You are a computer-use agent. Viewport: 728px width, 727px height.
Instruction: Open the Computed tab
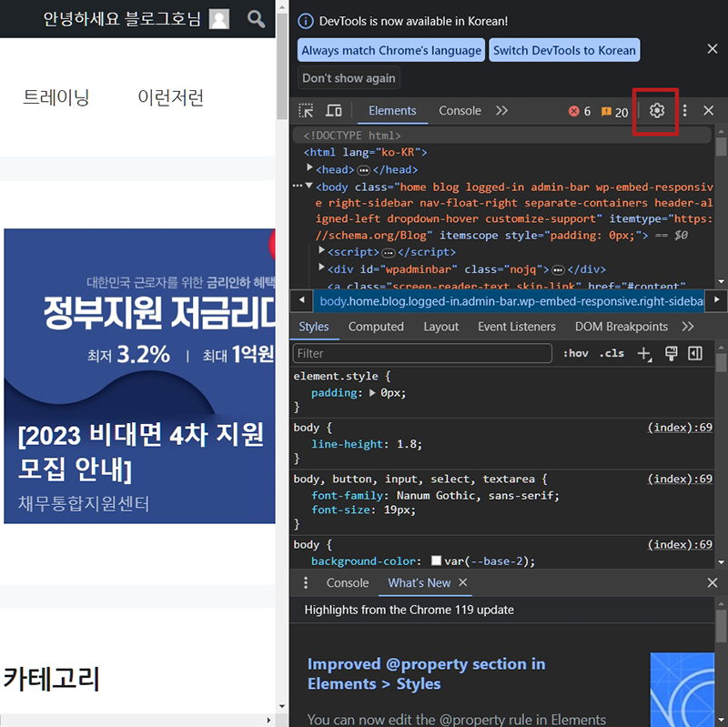[x=376, y=327]
